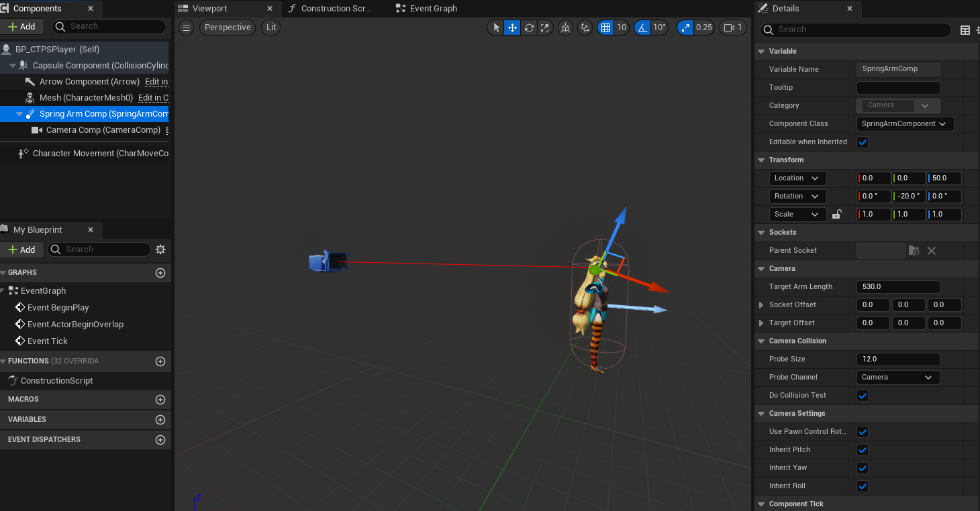Toggle rotation snapping angle icon
This screenshot has width=980, height=511.
click(642, 27)
